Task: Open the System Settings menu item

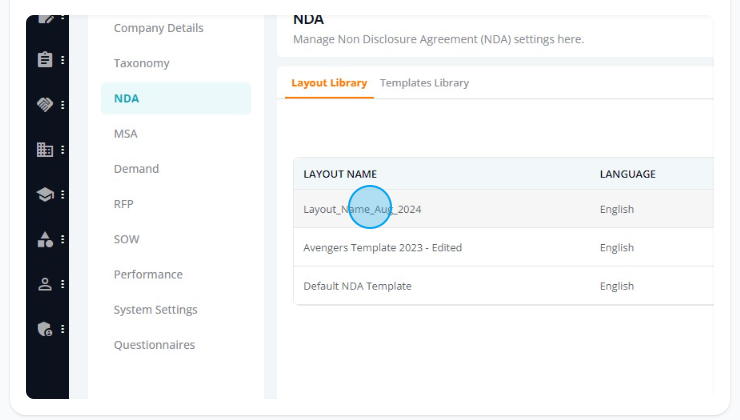Action: (x=155, y=310)
